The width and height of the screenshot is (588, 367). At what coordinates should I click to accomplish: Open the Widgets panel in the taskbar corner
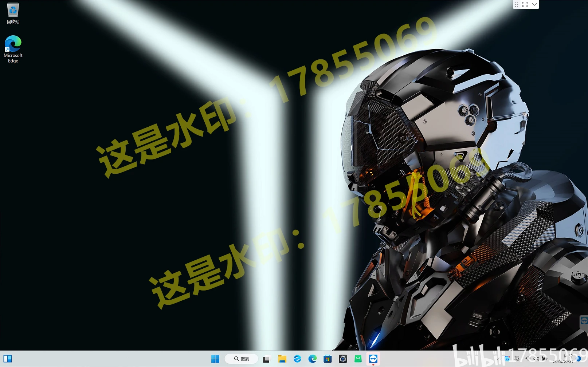pyautogui.click(x=8, y=359)
